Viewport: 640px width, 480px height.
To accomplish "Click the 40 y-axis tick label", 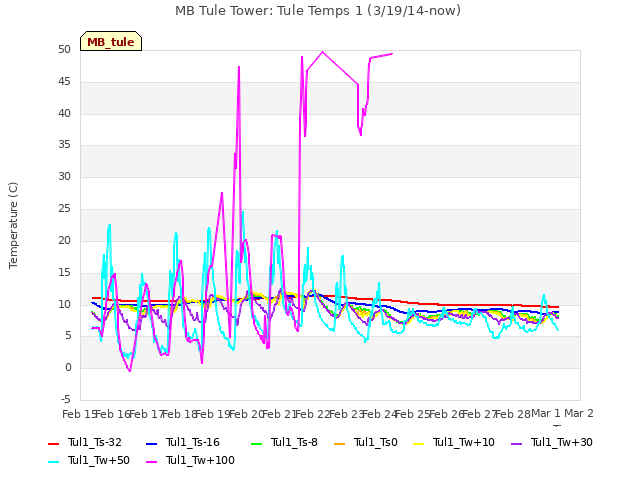I will [64, 113].
